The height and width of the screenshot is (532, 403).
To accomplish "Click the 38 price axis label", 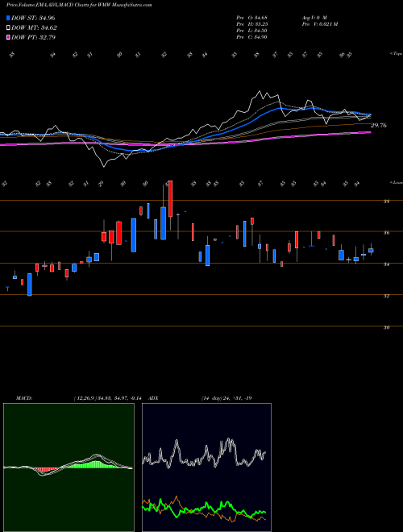I will pyautogui.click(x=386, y=202).
